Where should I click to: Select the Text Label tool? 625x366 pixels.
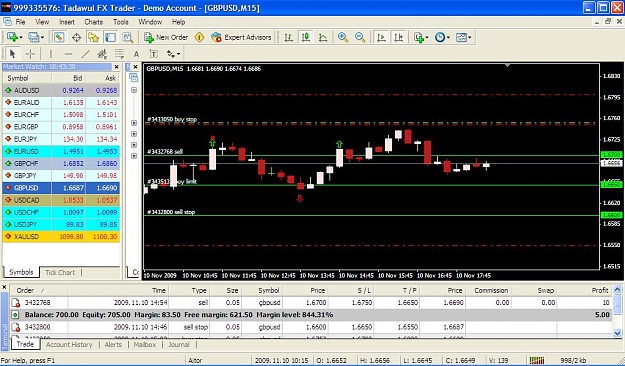pyautogui.click(x=153, y=53)
